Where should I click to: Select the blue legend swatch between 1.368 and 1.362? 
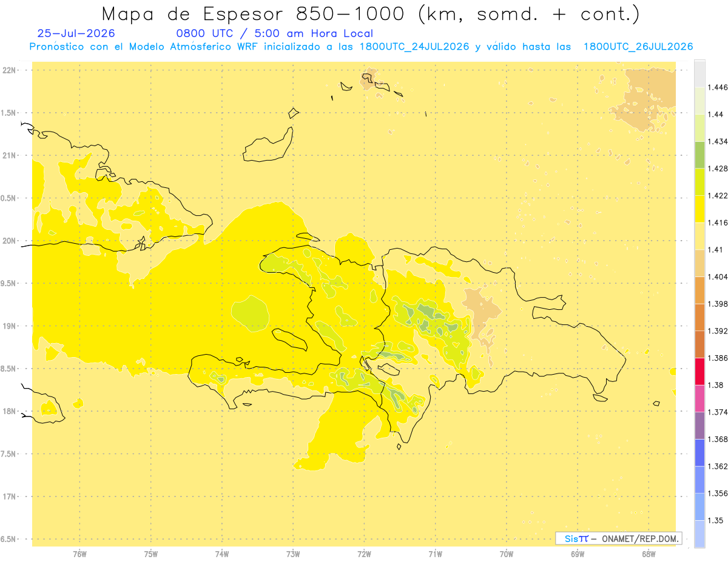[x=699, y=452]
